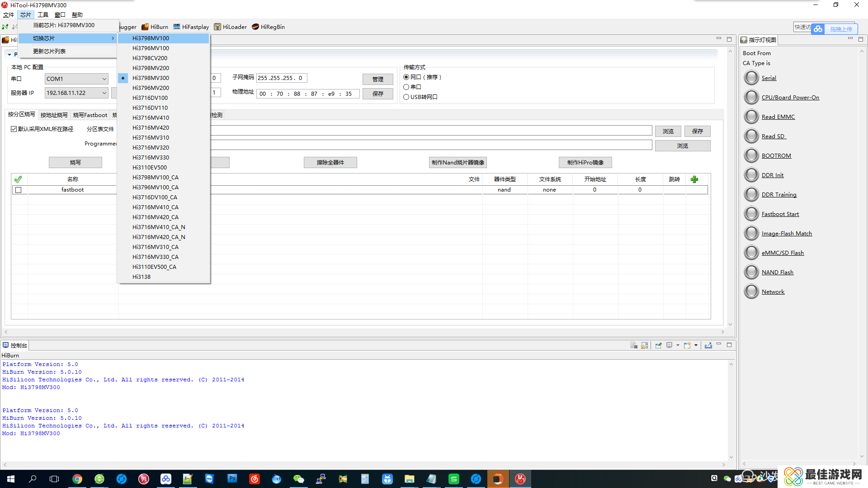The image size is (868, 488).
Task: Select 更新芯片列表 menu entry
Action: tap(49, 52)
